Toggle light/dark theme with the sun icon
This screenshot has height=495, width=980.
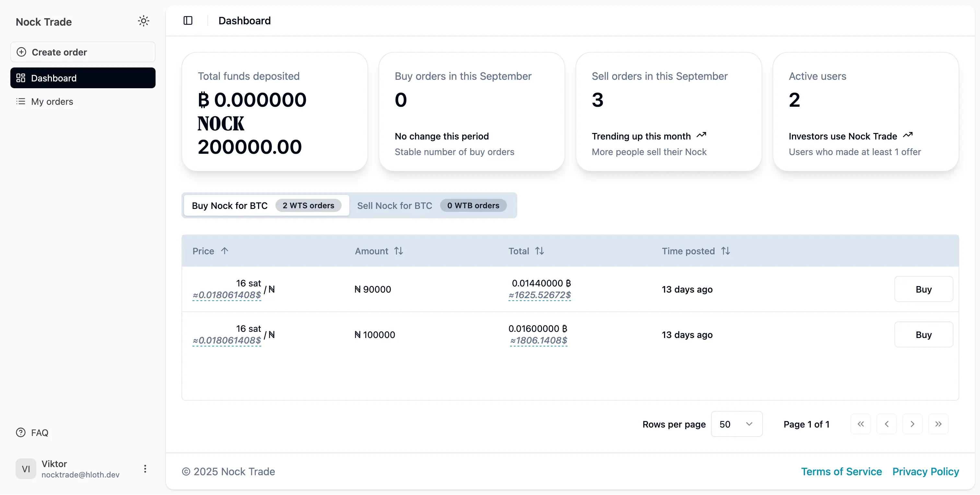(144, 21)
